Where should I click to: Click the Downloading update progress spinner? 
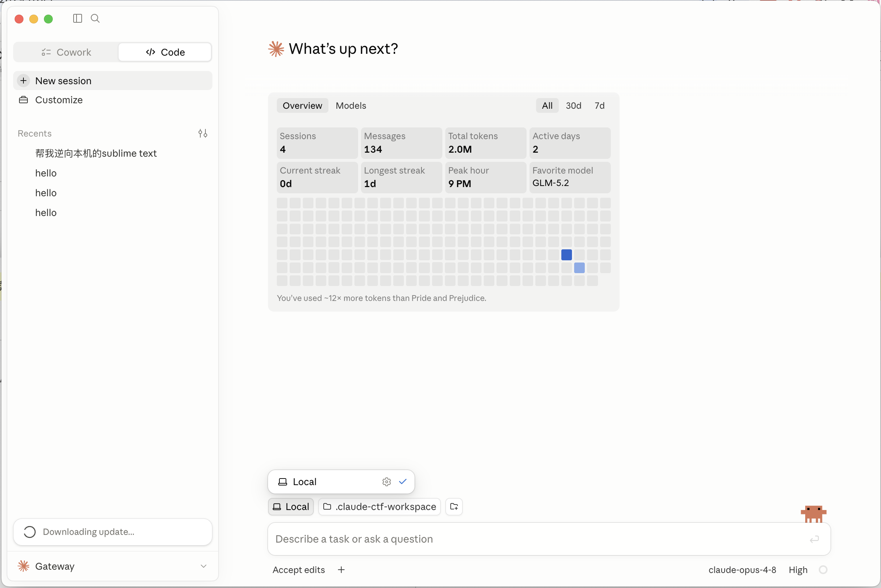(x=30, y=532)
